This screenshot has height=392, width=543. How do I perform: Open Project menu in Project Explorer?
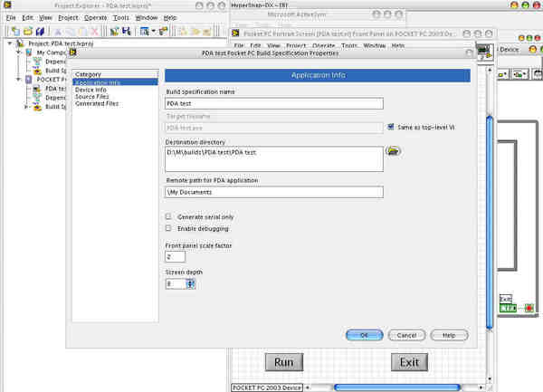[x=68, y=18]
